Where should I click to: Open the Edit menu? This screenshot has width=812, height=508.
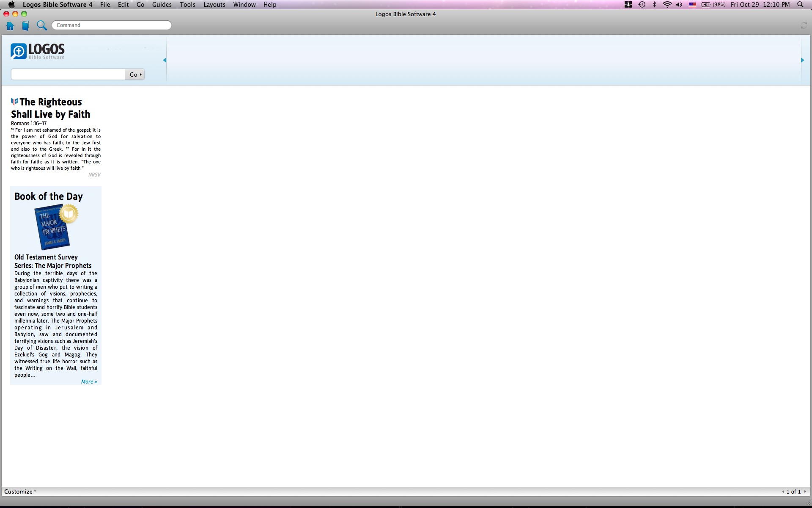coord(123,4)
